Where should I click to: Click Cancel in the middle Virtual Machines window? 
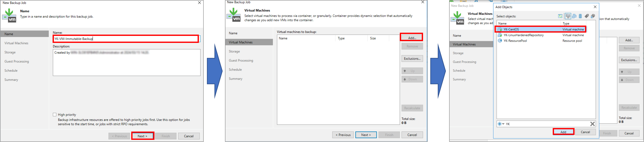coord(412,135)
